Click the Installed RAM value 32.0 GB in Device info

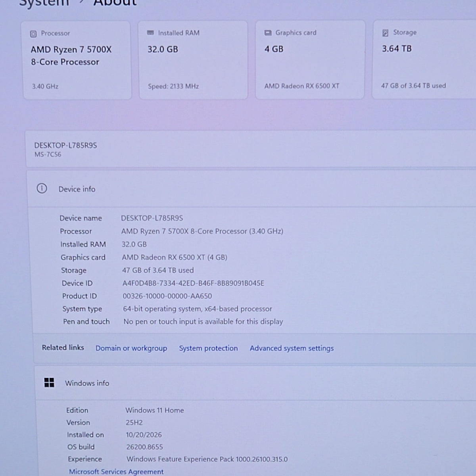(x=134, y=244)
